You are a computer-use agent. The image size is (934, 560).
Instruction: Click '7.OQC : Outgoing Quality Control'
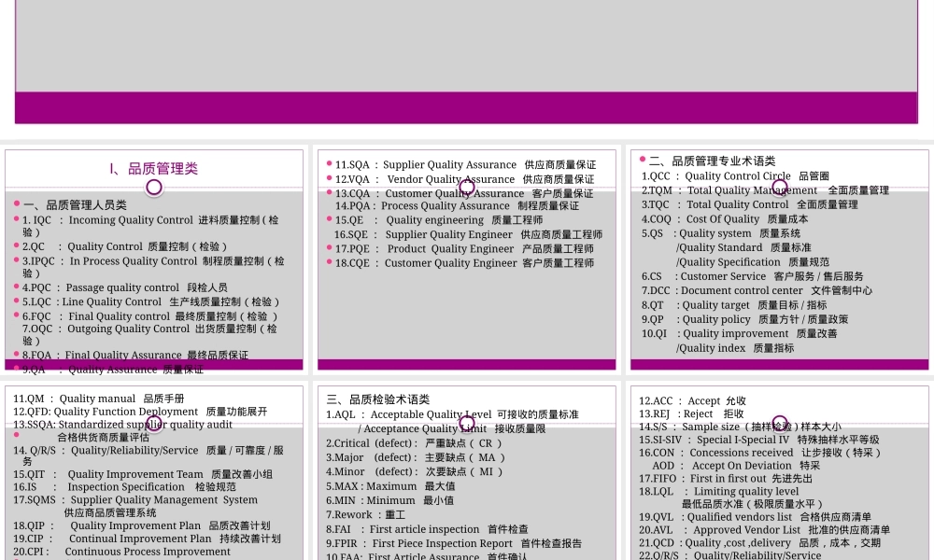106,329
